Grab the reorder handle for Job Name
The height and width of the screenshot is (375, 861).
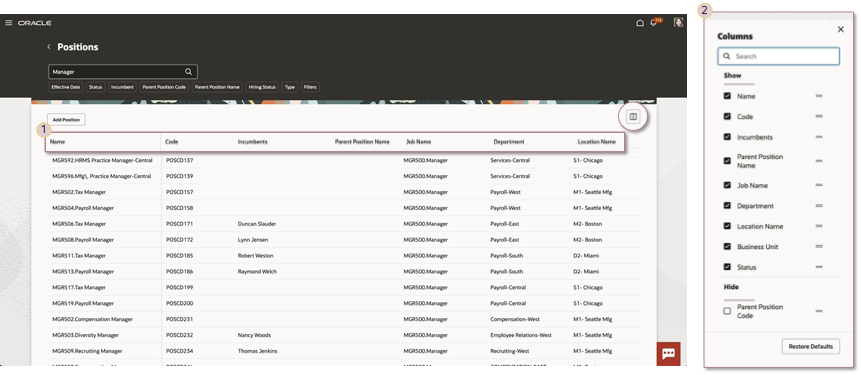819,186
